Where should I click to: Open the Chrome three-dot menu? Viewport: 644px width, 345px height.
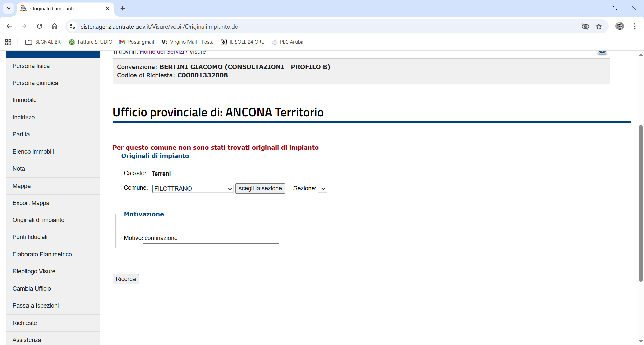pyautogui.click(x=635, y=26)
